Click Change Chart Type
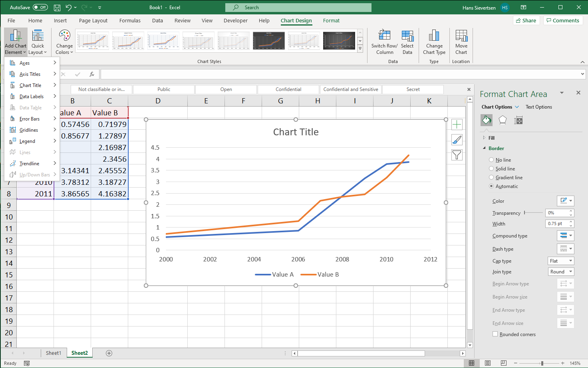 tap(434, 42)
